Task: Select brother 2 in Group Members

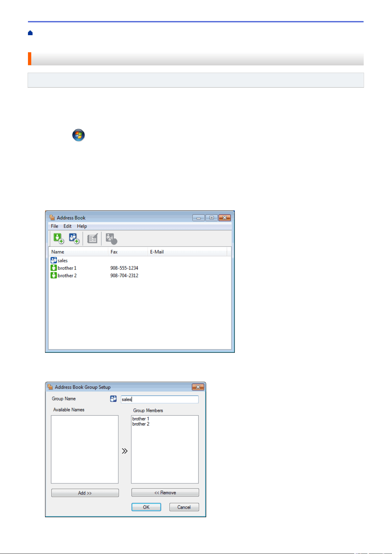Action: tap(141, 424)
